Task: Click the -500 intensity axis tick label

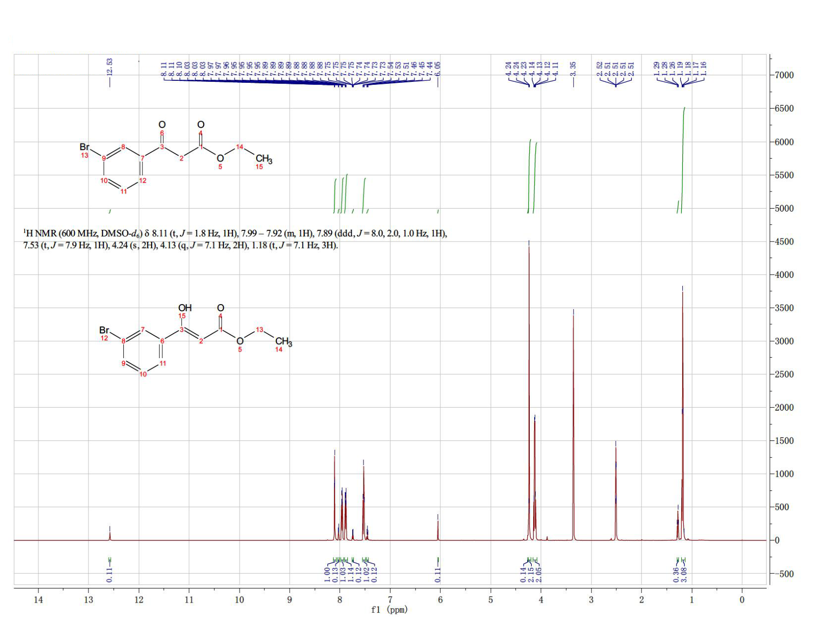Action: point(783,574)
